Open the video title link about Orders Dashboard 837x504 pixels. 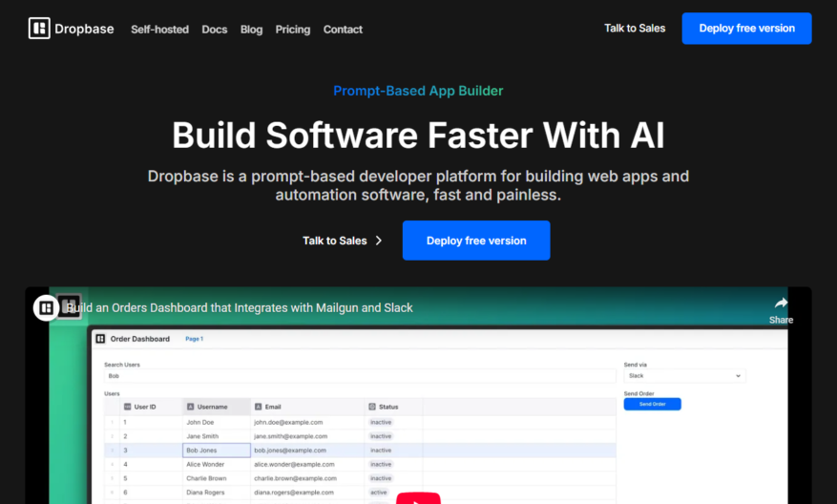point(240,308)
